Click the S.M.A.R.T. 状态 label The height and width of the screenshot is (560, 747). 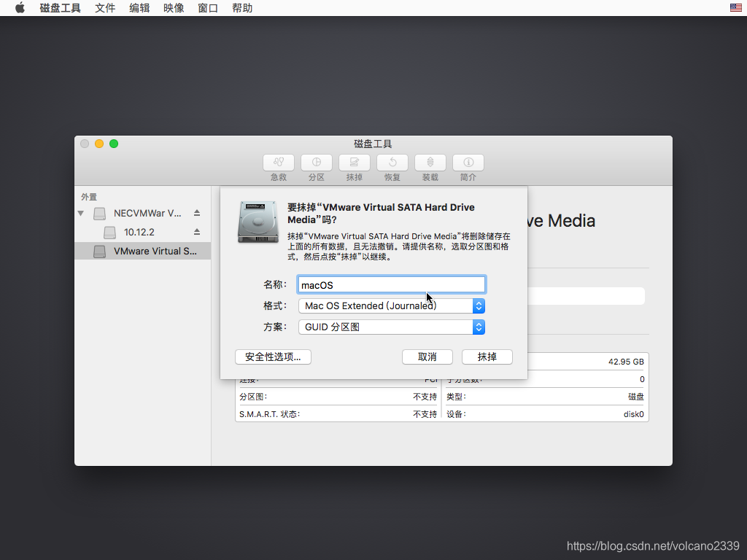tap(270, 414)
